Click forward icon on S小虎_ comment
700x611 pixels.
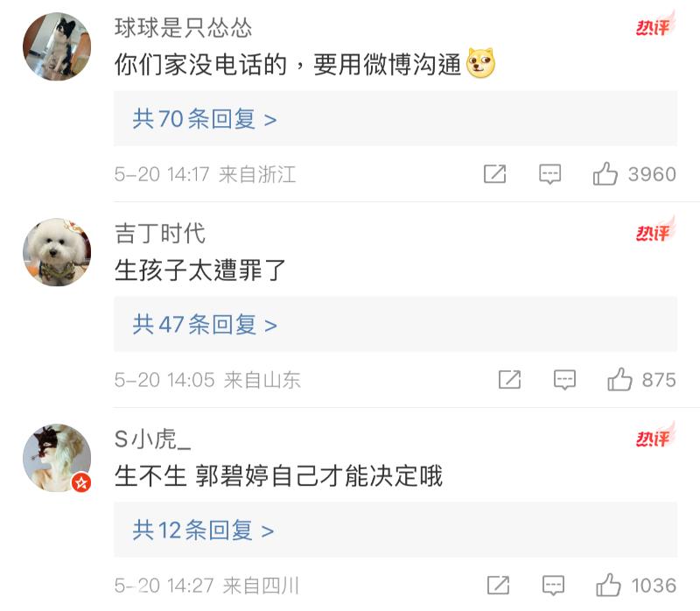(x=498, y=585)
